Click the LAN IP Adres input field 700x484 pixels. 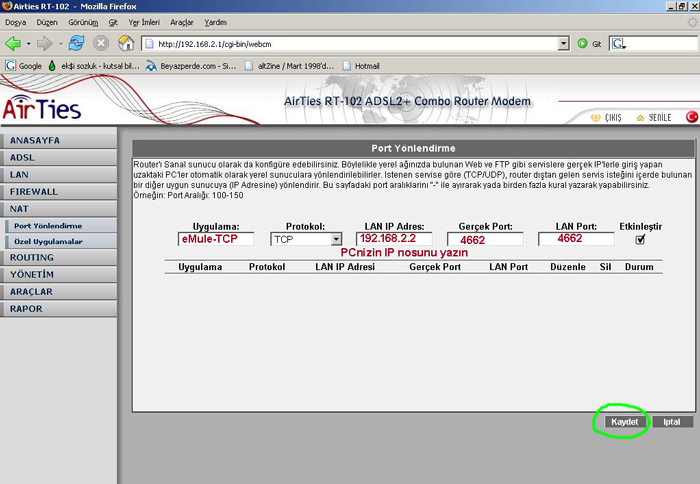(394, 238)
